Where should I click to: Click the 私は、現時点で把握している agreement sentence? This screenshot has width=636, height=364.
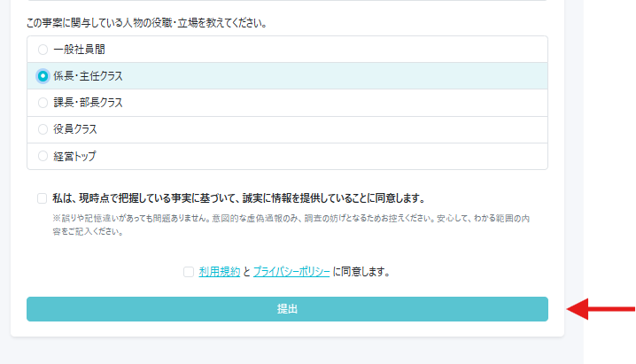point(238,198)
